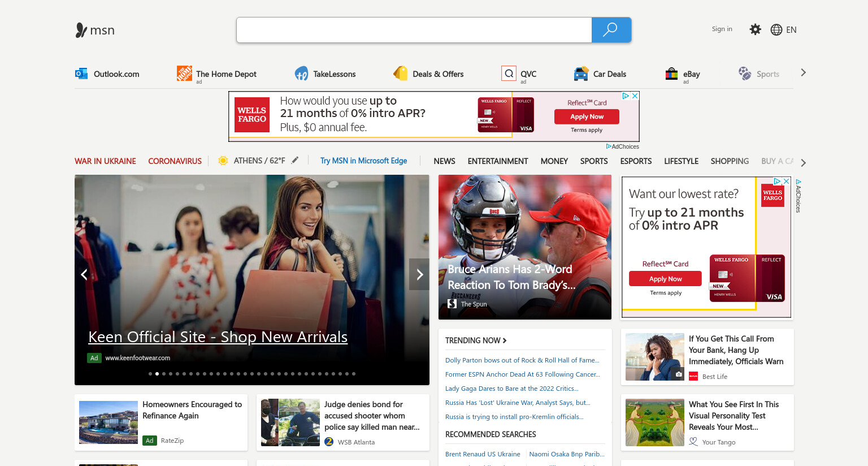This screenshot has height=466, width=868.
Task: Open the eBay shopping bag icon
Action: click(671, 74)
